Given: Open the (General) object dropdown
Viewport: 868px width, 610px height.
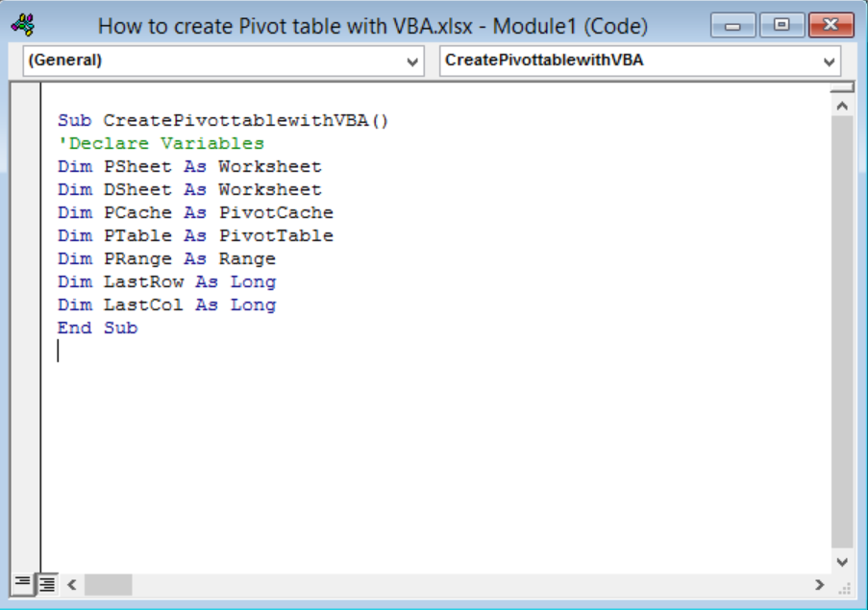Looking at the screenshot, I should [413, 61].
